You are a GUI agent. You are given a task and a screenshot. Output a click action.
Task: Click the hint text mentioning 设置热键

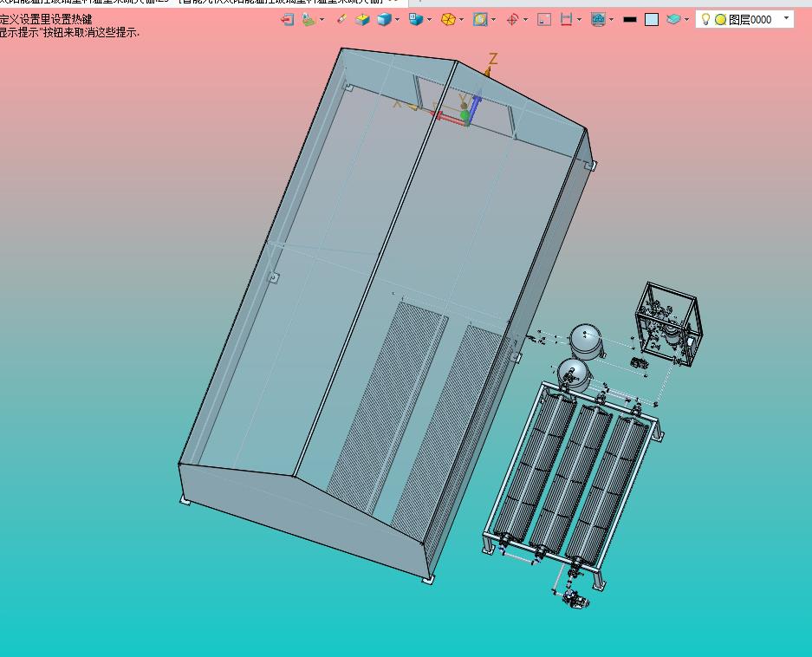(46, 19)
